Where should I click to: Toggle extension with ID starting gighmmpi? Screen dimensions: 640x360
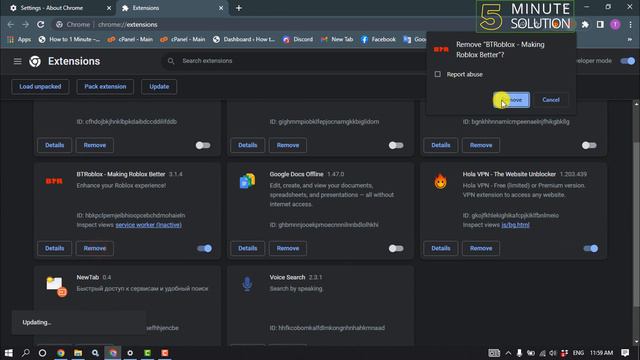point(396,145)
